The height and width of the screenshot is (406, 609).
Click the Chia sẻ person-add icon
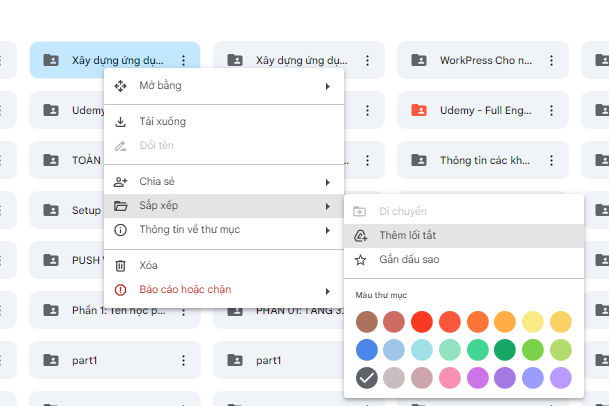pyautogui.click(x=121, y=182)
